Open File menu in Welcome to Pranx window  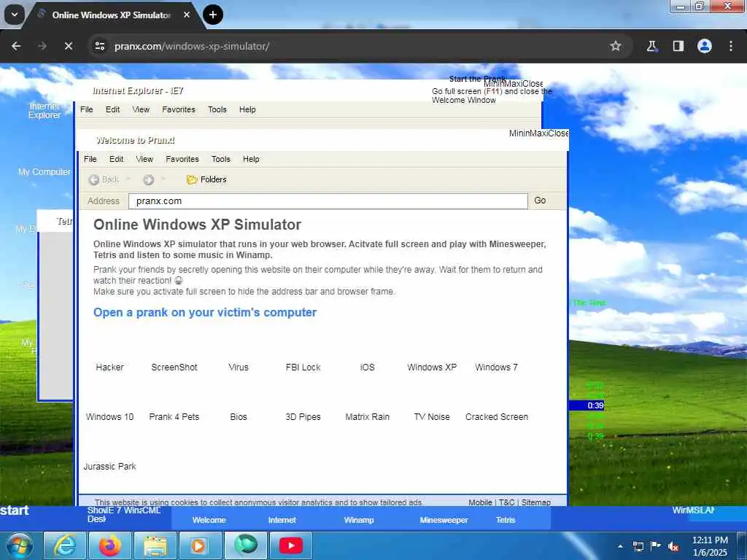pos(90,159)
